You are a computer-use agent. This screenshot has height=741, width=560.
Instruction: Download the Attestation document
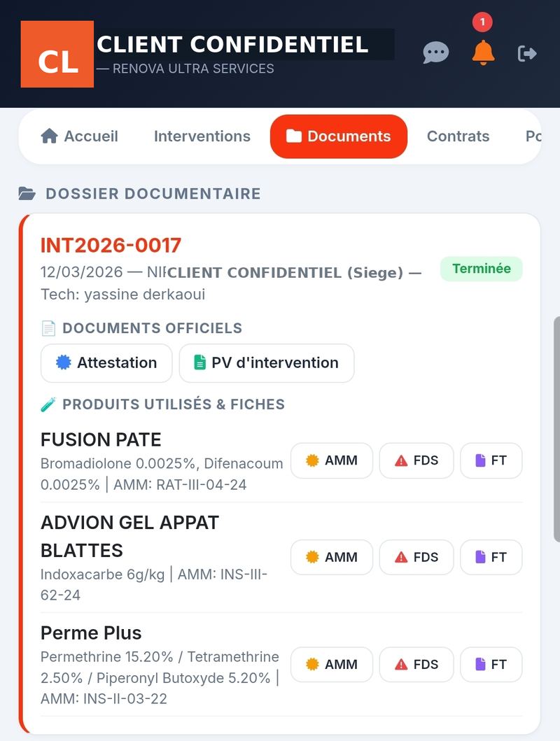click(106, 363)
